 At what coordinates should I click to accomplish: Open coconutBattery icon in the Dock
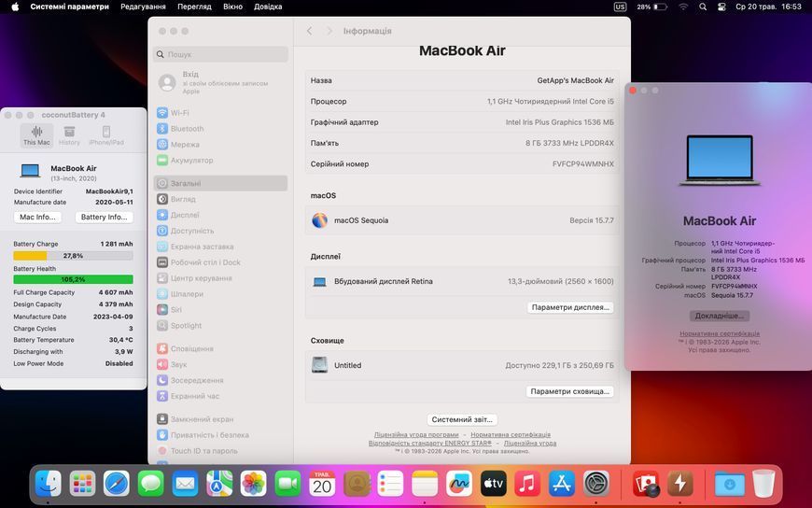[680, 483]
